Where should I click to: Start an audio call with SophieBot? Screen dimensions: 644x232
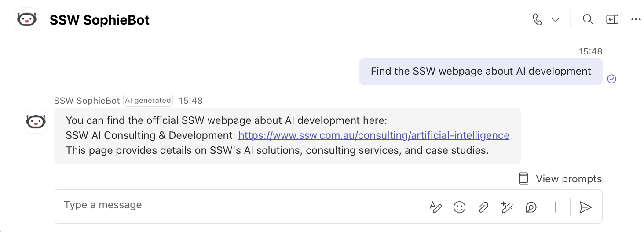pos(537,20)
